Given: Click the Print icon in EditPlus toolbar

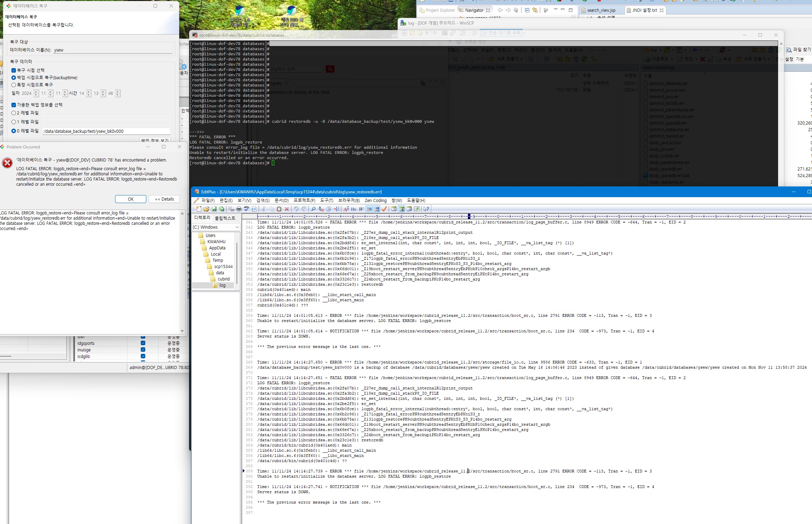Looking at the screenshot, I should click(239, 209).
